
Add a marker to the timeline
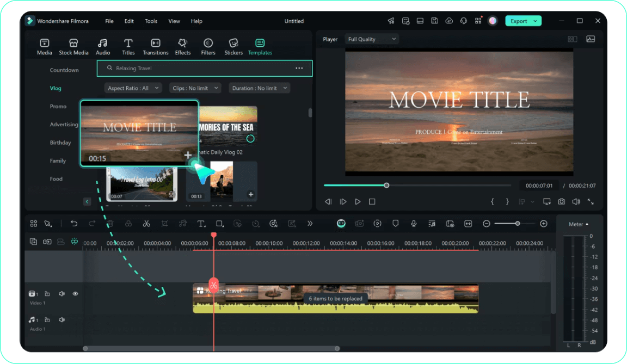(x=396, y=224)
